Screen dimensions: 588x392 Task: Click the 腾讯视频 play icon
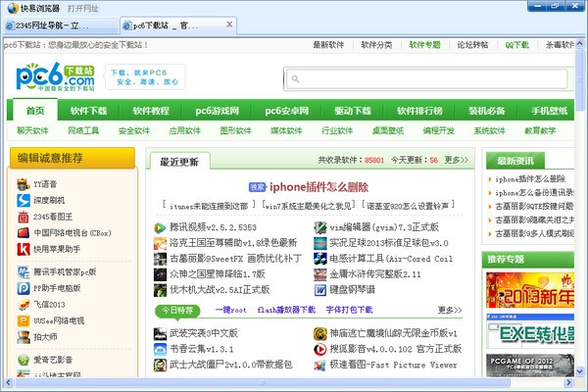click(160, 227)
